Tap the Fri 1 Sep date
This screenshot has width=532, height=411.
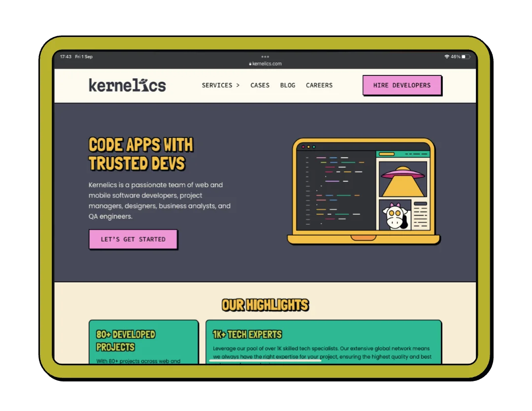(84, 57)
